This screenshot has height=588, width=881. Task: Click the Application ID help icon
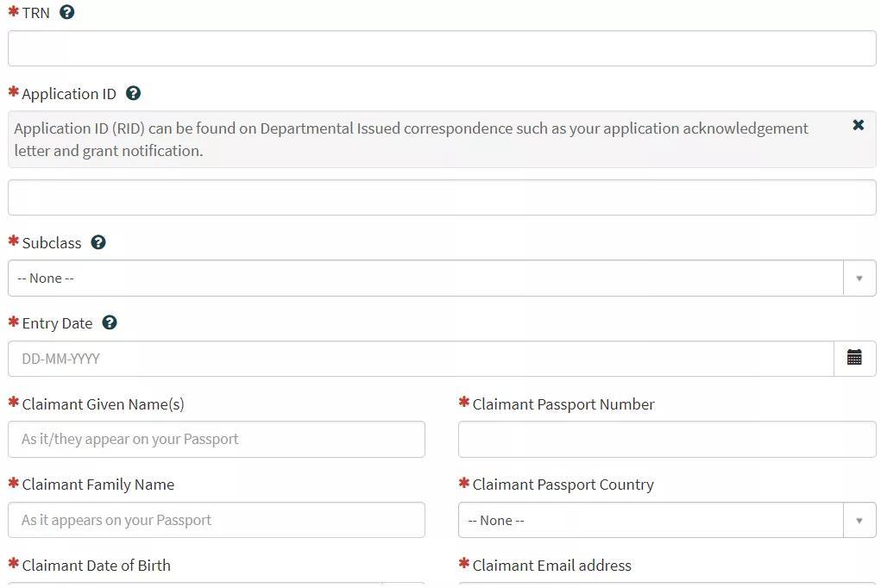click(x=133, y=93)
